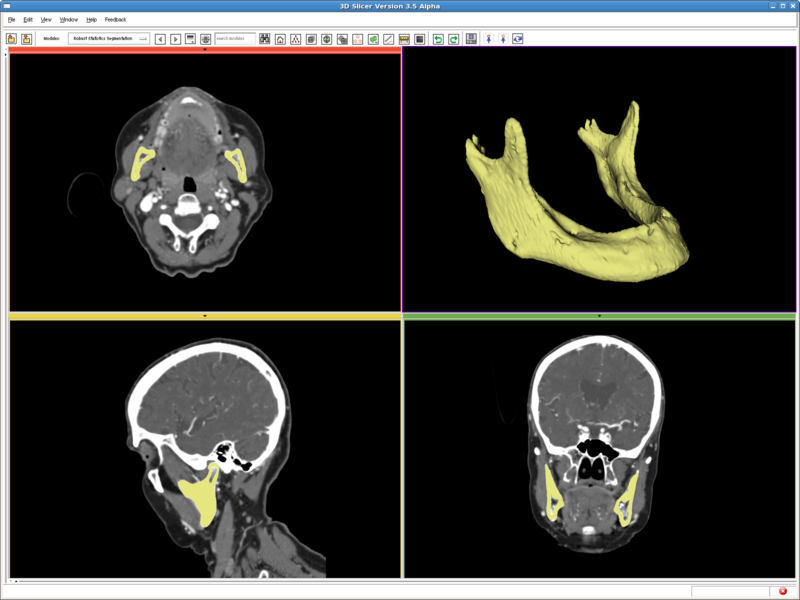This screenshot has width=800, height=600.
Task: Click the next module arrow button
Action: click(x=177, y=37)
